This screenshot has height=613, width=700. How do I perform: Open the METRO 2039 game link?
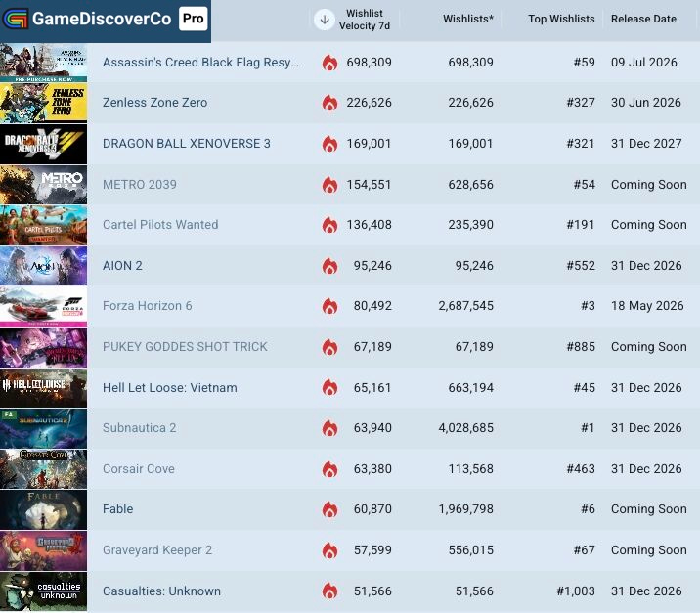coord(139,185)
